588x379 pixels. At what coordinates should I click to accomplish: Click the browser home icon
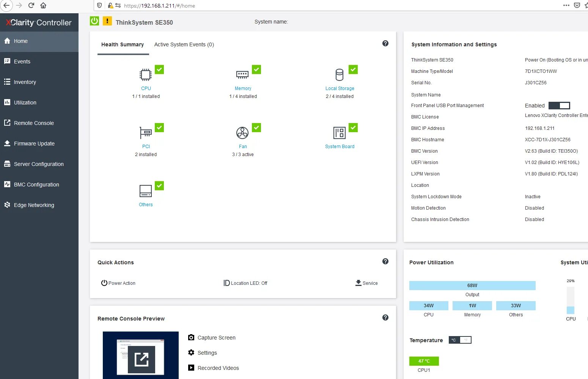[x=43, y=5]
